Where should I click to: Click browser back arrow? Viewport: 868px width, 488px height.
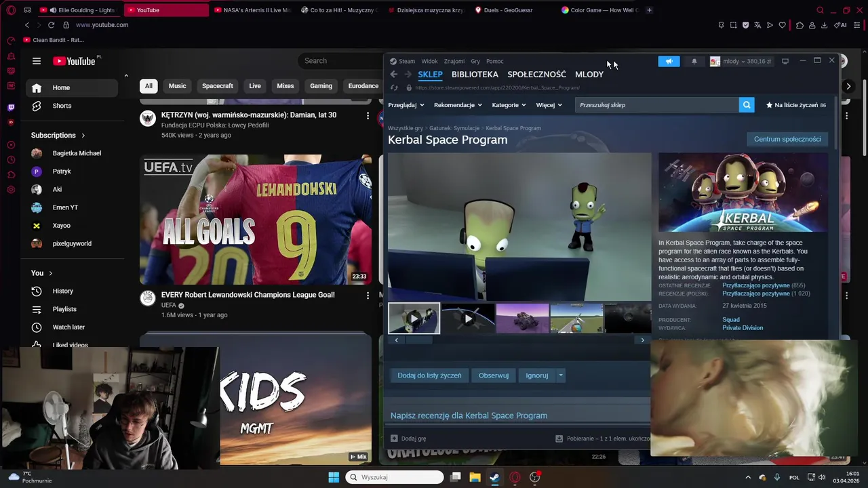coord(27,25)
